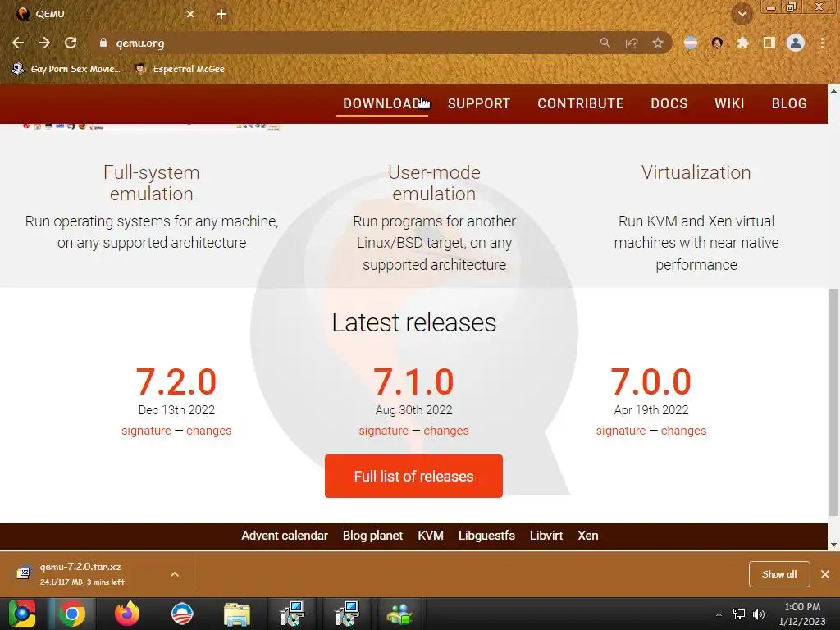Open the Libguestfs footer link
Viewport: 840px width, 630px height.
pos(486,536)
